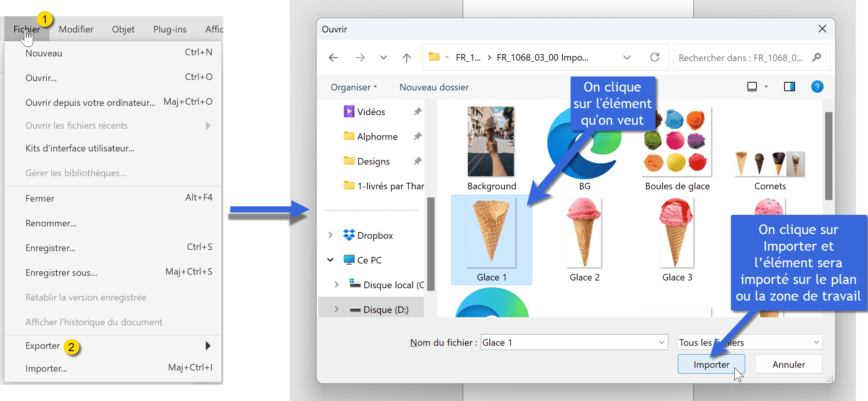Open Kits d'interface utilisateur...
Screen dimensions: 868x401
[x=113, y=148]
